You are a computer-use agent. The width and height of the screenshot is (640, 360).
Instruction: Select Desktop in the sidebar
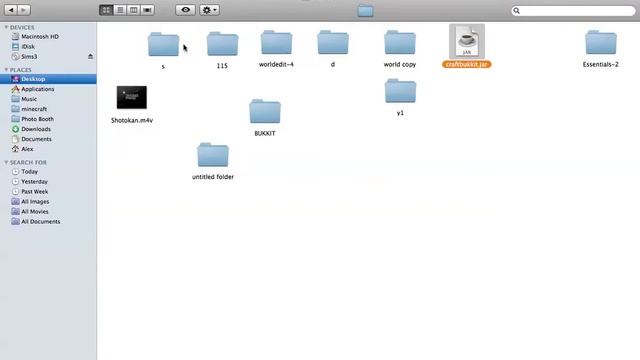tap(48, 79)
